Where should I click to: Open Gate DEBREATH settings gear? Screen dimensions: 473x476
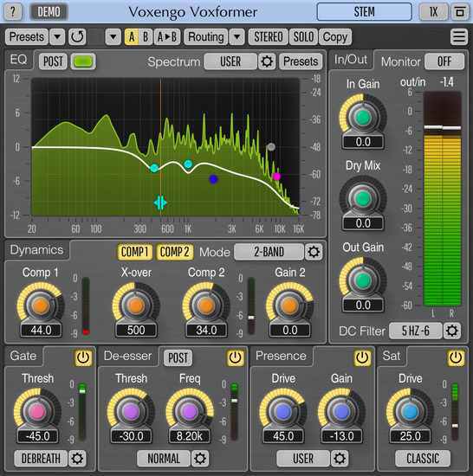point(77,458)
